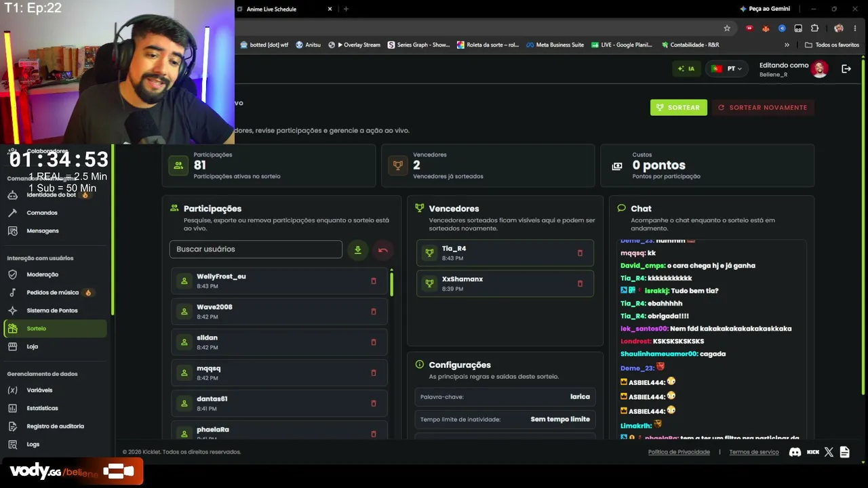
Task: Click the green export participations icon
Action: pos(357,250)
